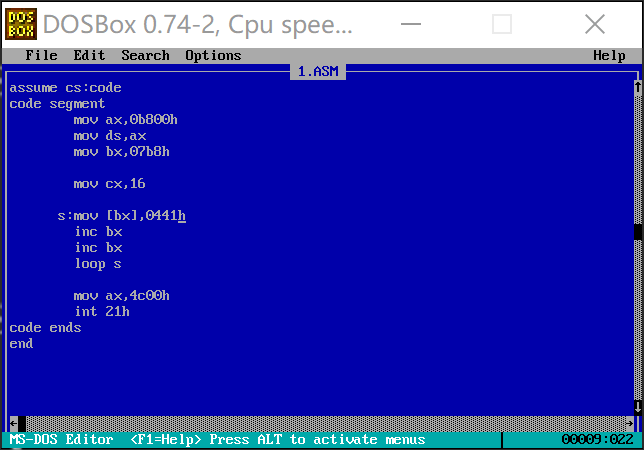Screen dimensions: 644x450
Task: Place cursor on 'loop s' line
Action: point(98,264)
